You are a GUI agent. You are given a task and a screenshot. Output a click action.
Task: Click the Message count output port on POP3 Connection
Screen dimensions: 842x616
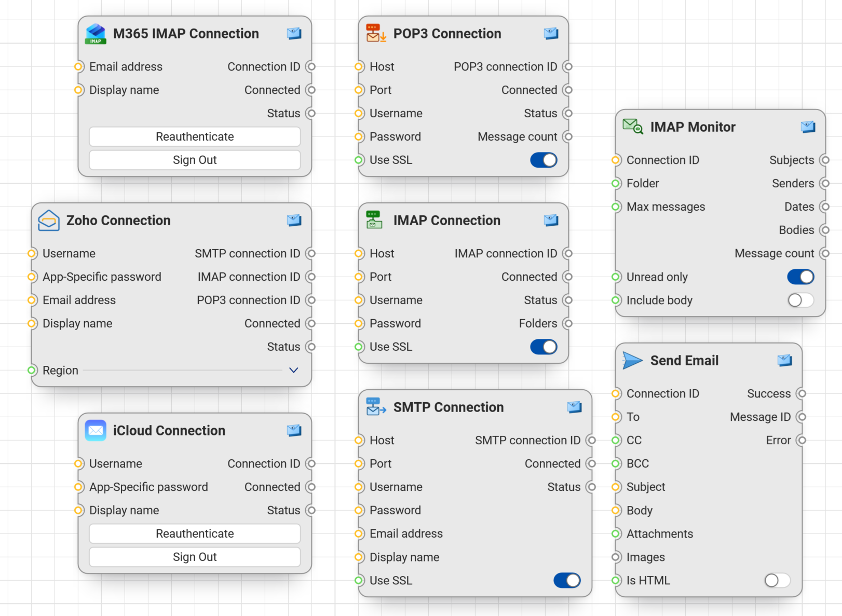[x=568, y=136]
